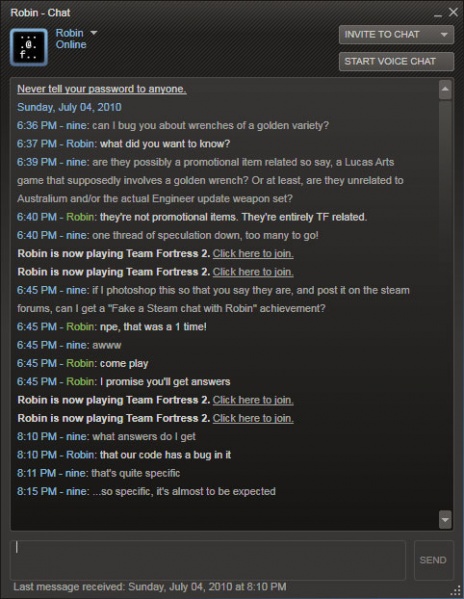Click the Robin username in the header
The width and height of the screenshot is (464, 599).
[70, 33]
